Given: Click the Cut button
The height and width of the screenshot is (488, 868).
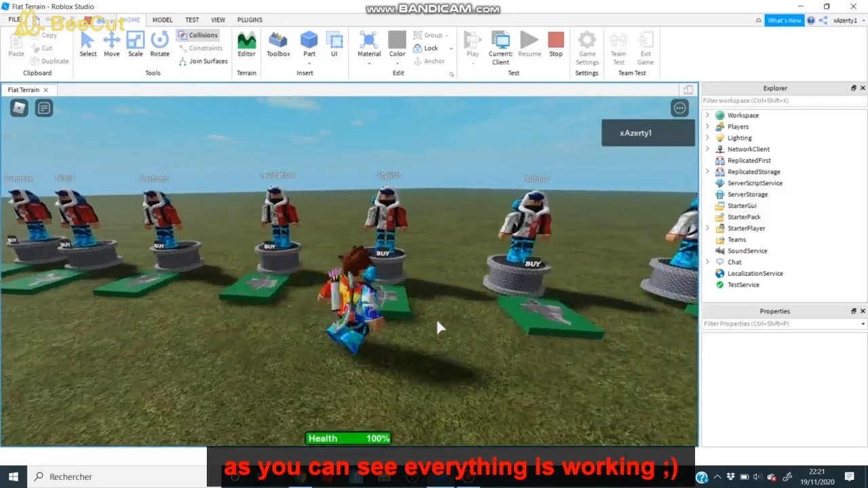Looking at the screenshot, I should 41,48.
